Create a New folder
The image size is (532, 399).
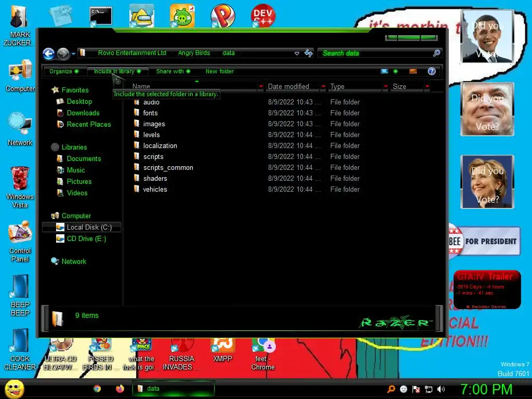pyautogui.click(x=220, y=71)
